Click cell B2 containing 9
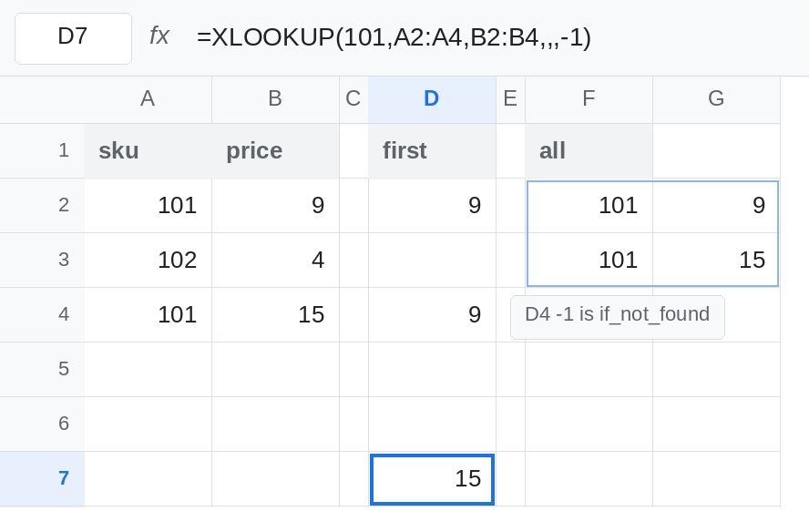809x532 pixels. click(x=275, y=205)
